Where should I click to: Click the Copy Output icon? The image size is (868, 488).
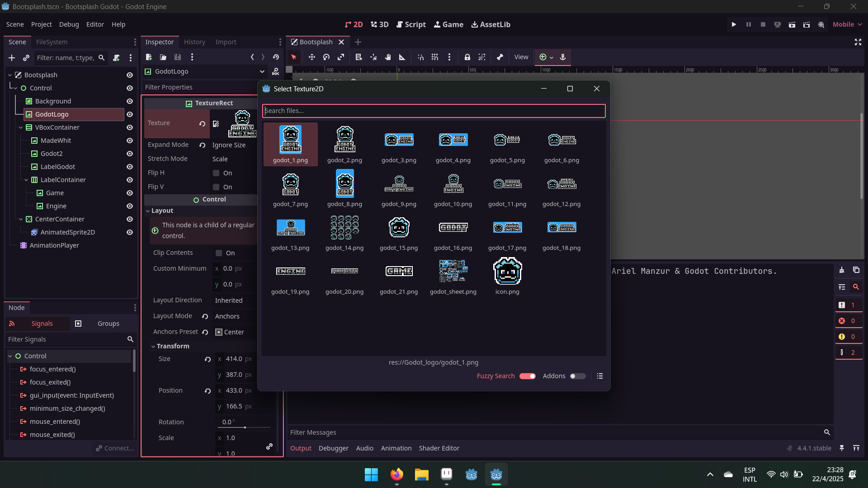[x=856, y=270]
